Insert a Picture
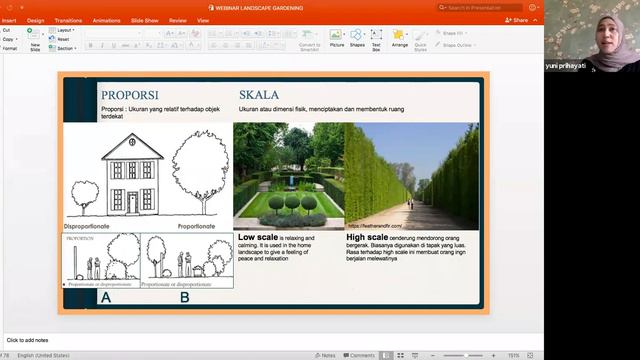The width and height of the screenshot is (640, 360). click(337, 39)
